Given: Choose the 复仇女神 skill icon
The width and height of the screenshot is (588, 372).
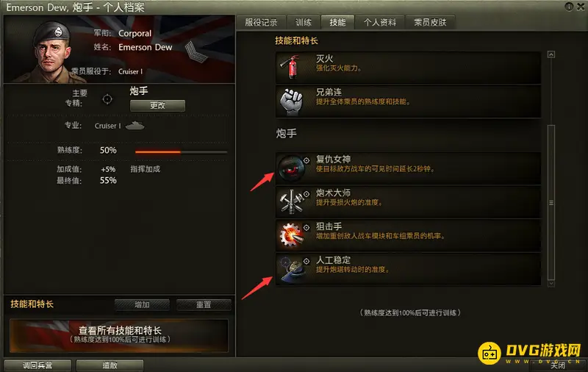Looking at the screenshot, I should pyautogui.click(x=291, y=168).
